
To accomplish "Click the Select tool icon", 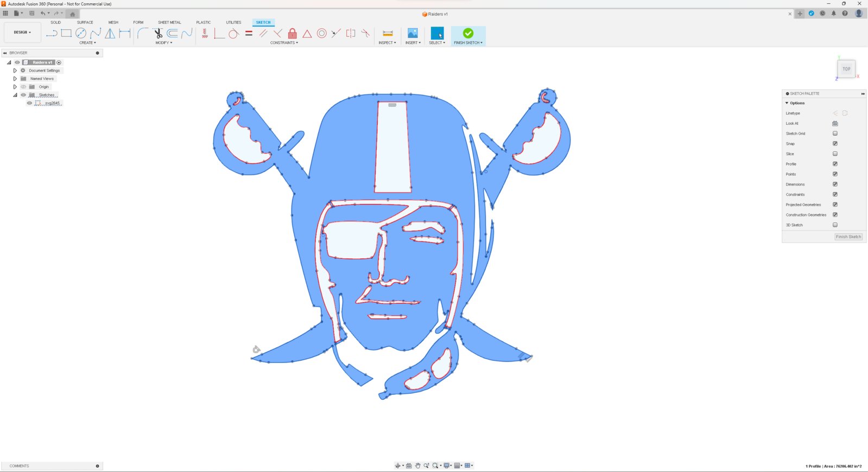I will pos(437,33).
